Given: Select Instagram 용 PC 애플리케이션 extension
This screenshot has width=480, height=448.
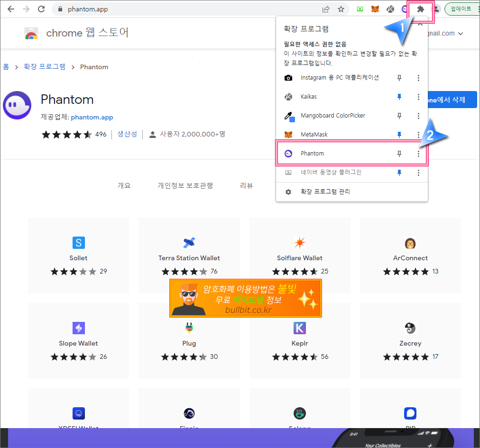Looking at the screenshot, I should 340,78.
